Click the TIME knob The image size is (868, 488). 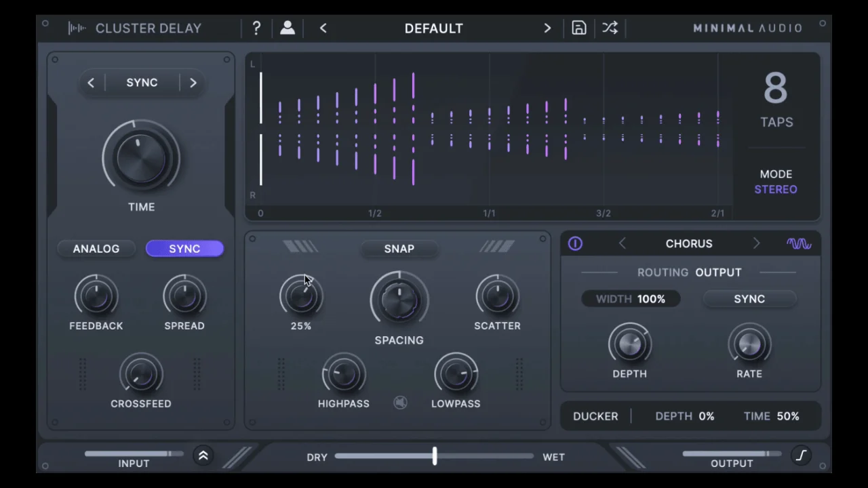141,157
